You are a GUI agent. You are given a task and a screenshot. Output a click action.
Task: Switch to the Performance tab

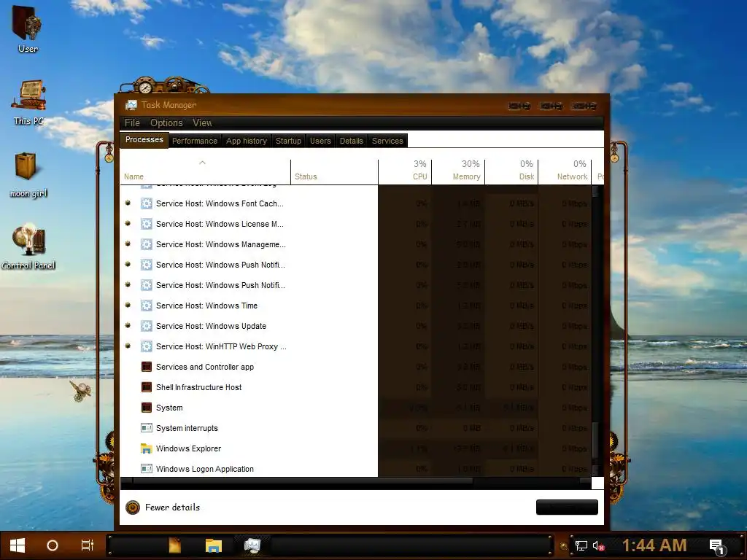click(x=194, y=141)
